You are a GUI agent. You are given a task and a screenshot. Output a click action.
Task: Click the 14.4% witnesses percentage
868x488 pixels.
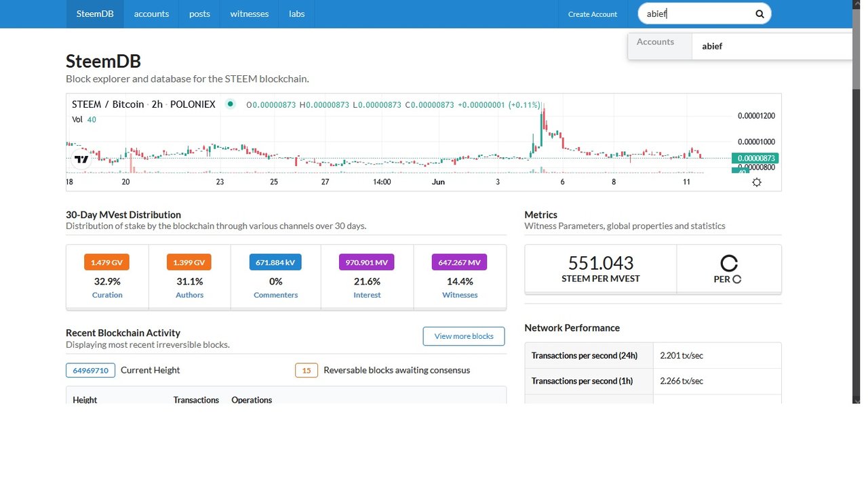coord(460,281)
